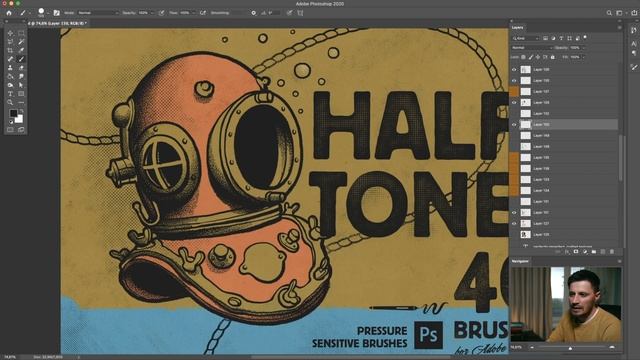
Task: Select the Eyedropper tool
Action: point(21,51)
